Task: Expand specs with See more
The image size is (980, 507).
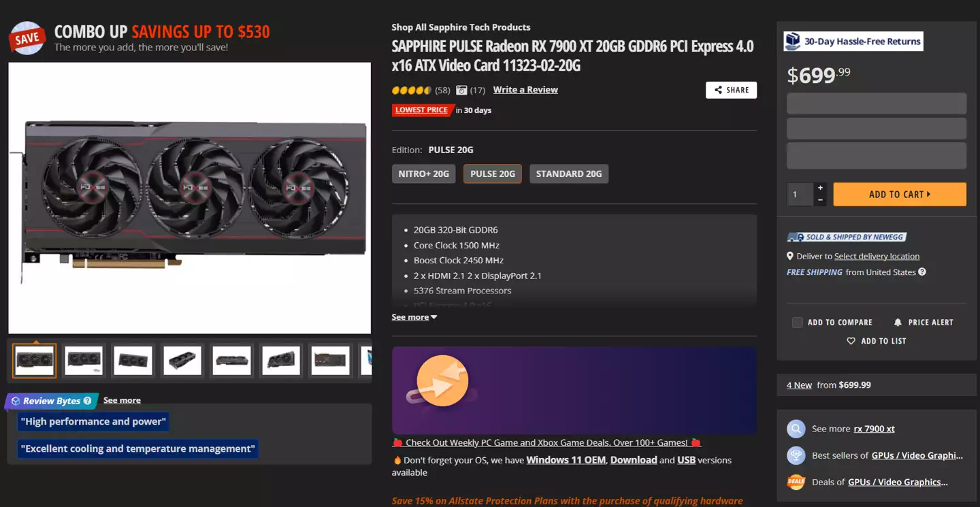Action: point(414,317)
